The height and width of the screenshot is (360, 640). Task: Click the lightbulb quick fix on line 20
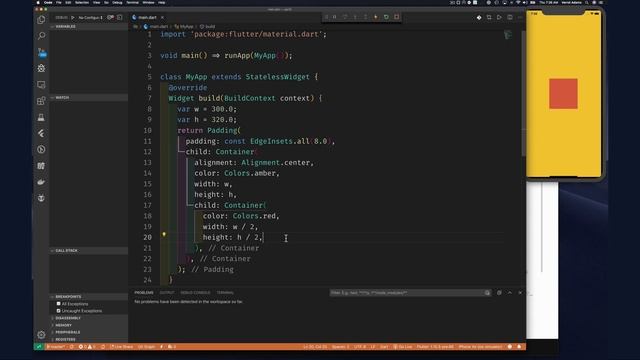click(x=164, y=234)
